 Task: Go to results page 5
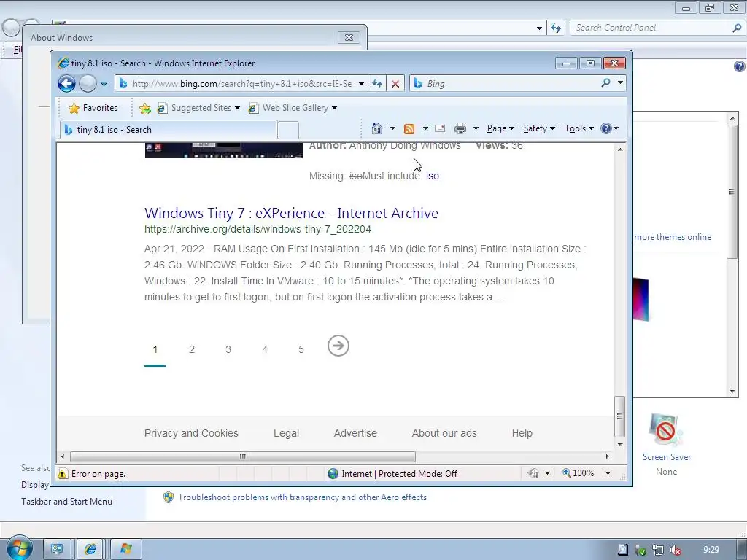click(301, 349)
